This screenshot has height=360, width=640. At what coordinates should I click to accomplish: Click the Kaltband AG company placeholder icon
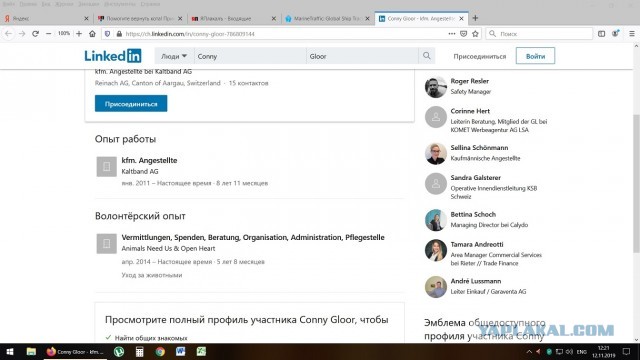tap(107, 167)
